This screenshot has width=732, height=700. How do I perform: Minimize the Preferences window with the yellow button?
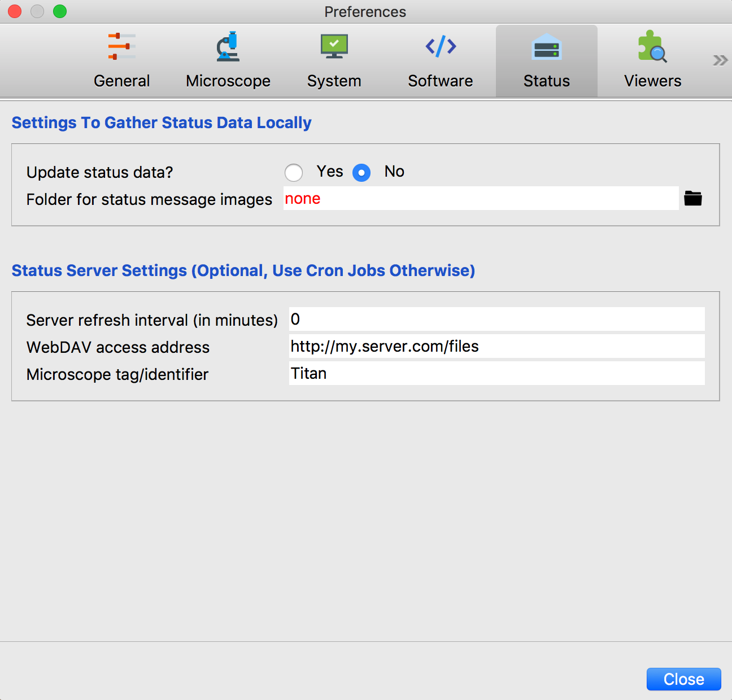(37, 11)
